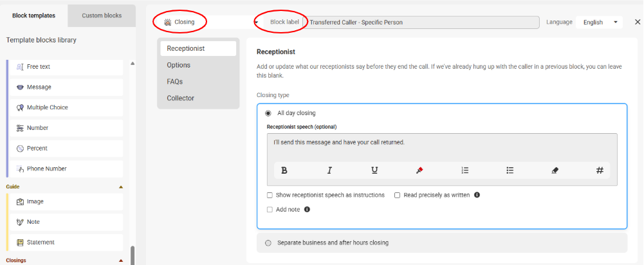644x265 pixels.
Task: Select the eraser clear-formatting icon
Action: click(x=555, y=170)
